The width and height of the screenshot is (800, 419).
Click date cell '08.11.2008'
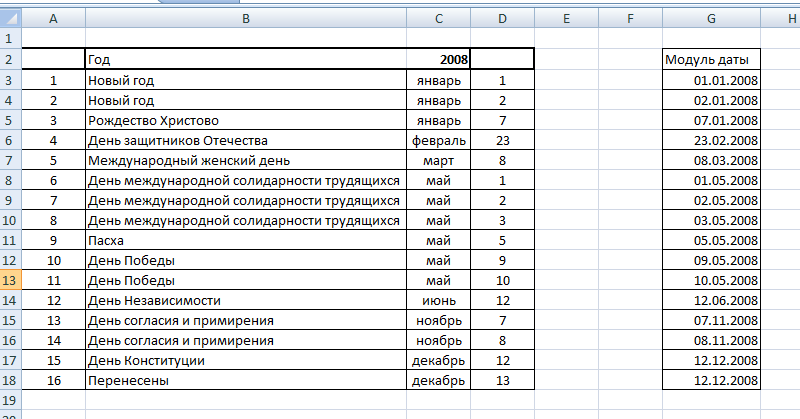pos(711,340)
